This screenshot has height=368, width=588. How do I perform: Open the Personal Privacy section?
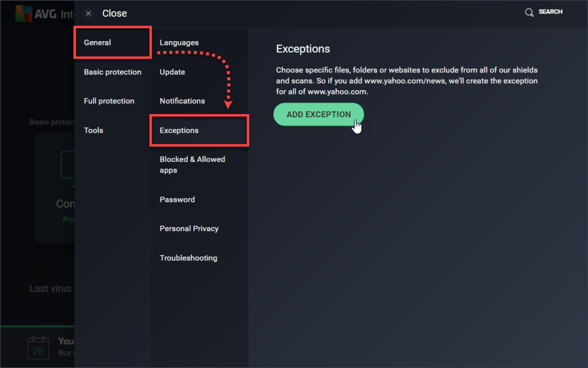point(189,229)
